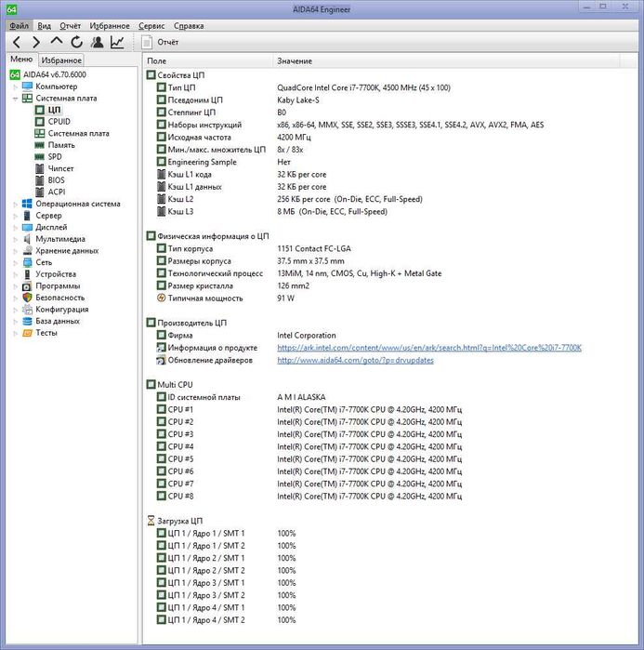The height and width of the screenshot is (650, 644).
Task: Select the ЦП 1 / Ядро 3 / SMT 2 row
Action: click(x=389, y=595)
